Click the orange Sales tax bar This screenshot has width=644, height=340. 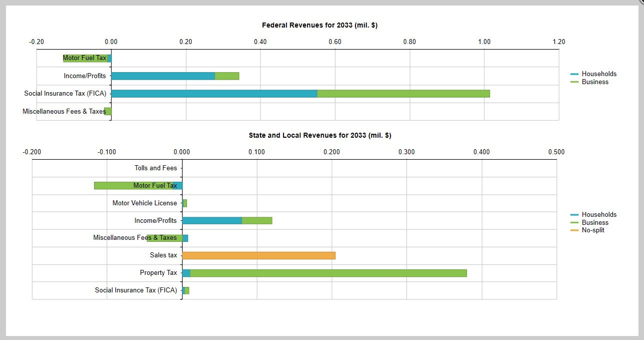[258, 255]
